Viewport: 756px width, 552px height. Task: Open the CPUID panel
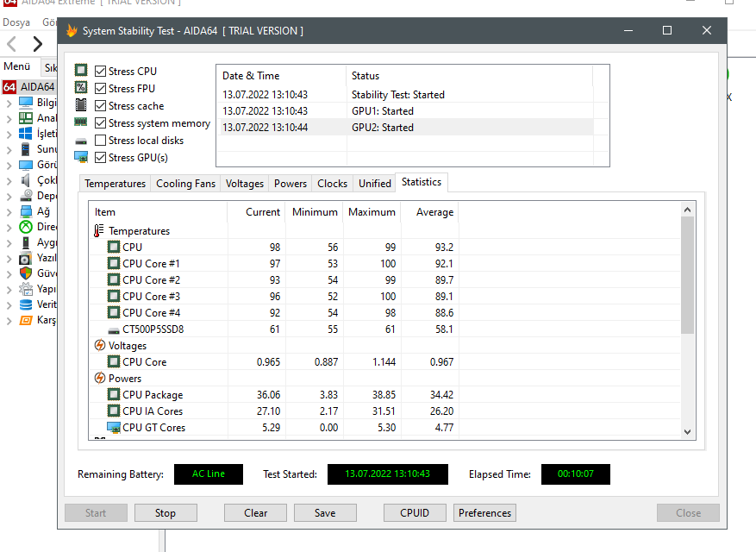click(x=415, y=513)
